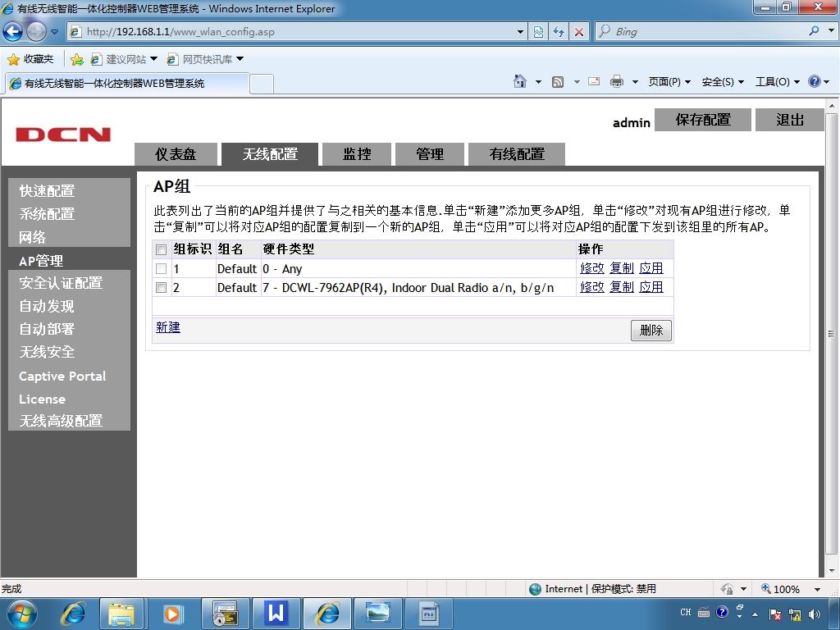This screenshot has height=630, width=840.
Task: Click the network tray icon with warning
Action: coord(795,614)
